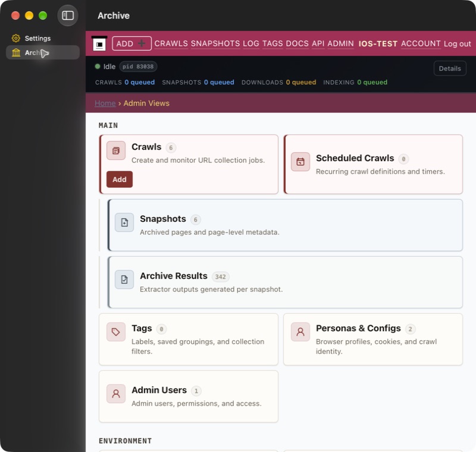Image resolution: width=476 pixels, height=452 pixels.
Task: Open the LOG nav item
Action: tap(251, 43)
